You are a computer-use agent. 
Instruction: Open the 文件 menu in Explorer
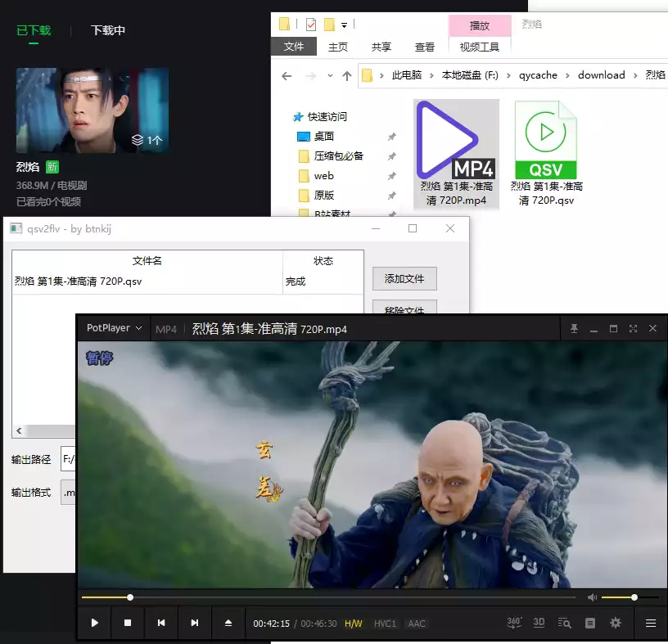click(x=294, y=47)
